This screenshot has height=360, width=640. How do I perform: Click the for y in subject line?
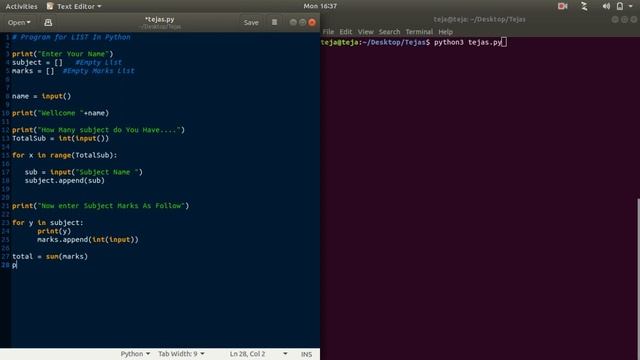coord(47,223)
